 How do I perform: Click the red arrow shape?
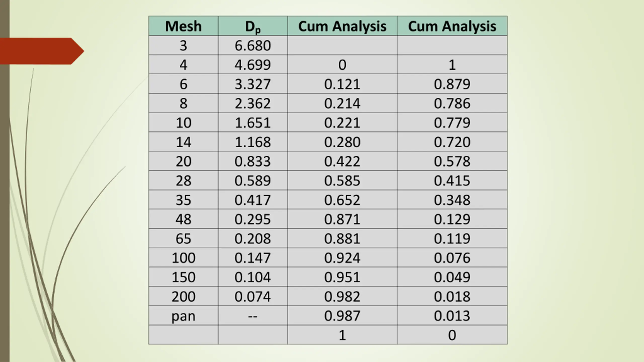point(42,51)
